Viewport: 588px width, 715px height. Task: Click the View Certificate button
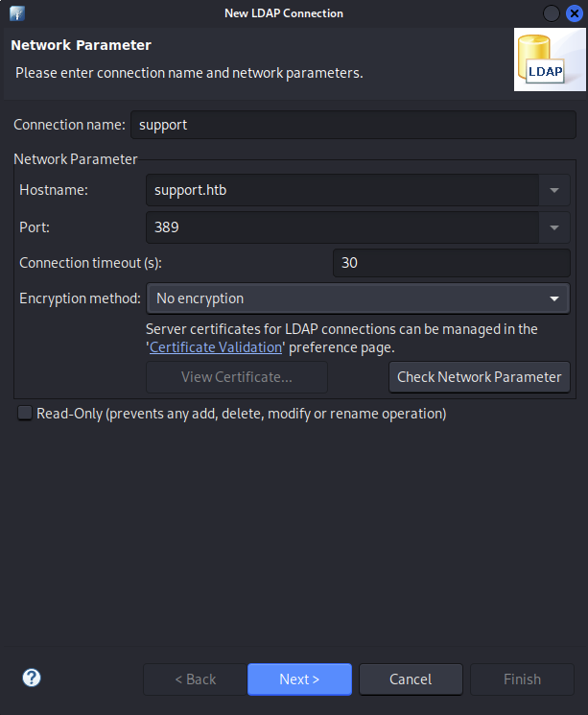[x=237, y=377]
